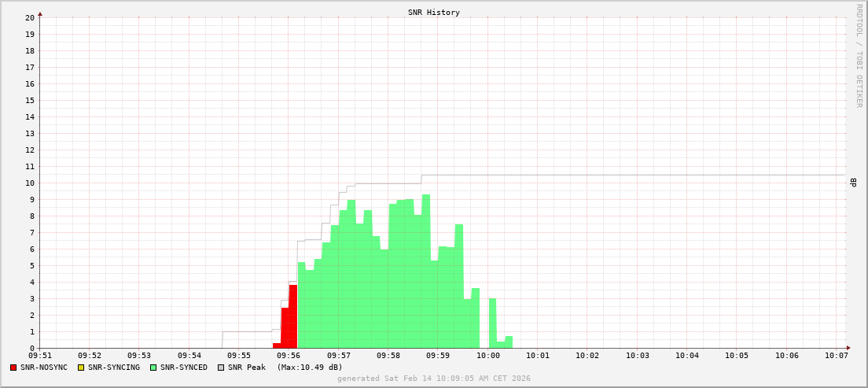Click the 10:07 time axis label
Viewport: 868px width, 388px height.
(837, 356)
